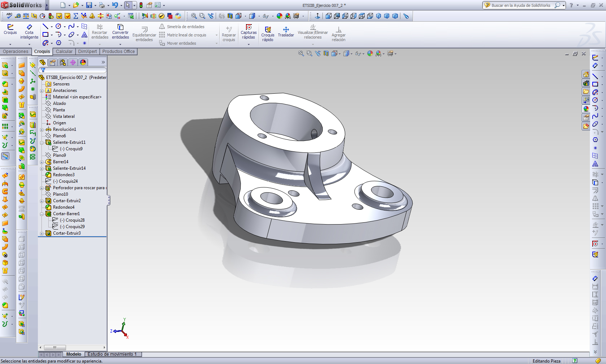This screenshot has height=364, width=606.
Task: Click Zoom to Fit in top toolbar
Action: (x=194, y=16)
